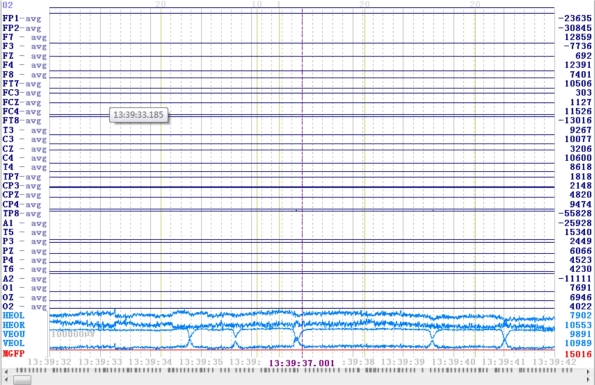Select the FCZ-avg channel label
The image size is (595, 385).
point(22,102)
